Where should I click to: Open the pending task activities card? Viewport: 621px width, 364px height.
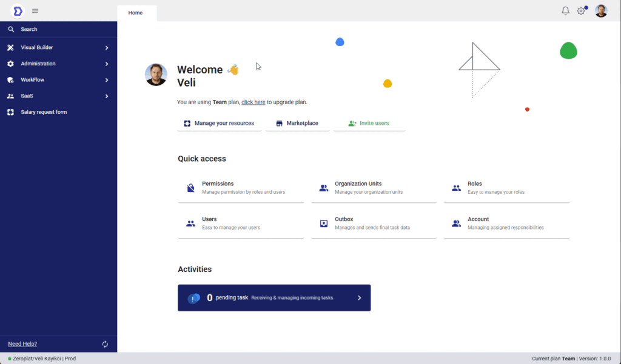274,298
